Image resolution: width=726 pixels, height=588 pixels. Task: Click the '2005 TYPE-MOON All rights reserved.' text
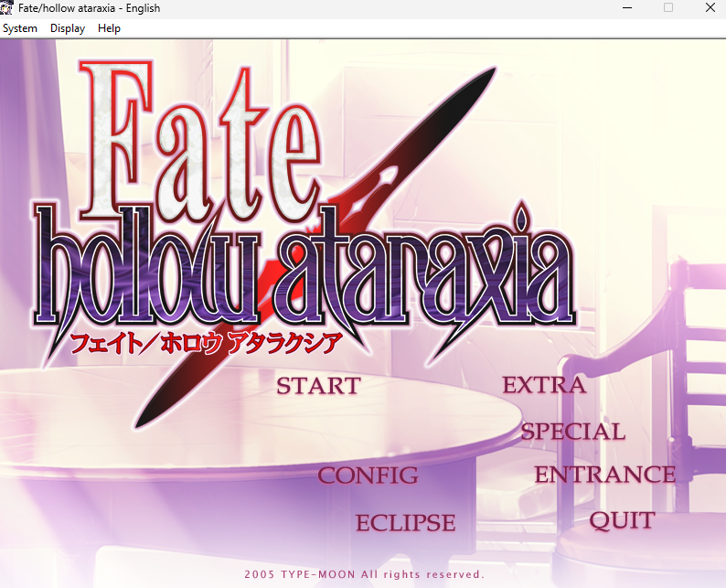coord(365,574)
